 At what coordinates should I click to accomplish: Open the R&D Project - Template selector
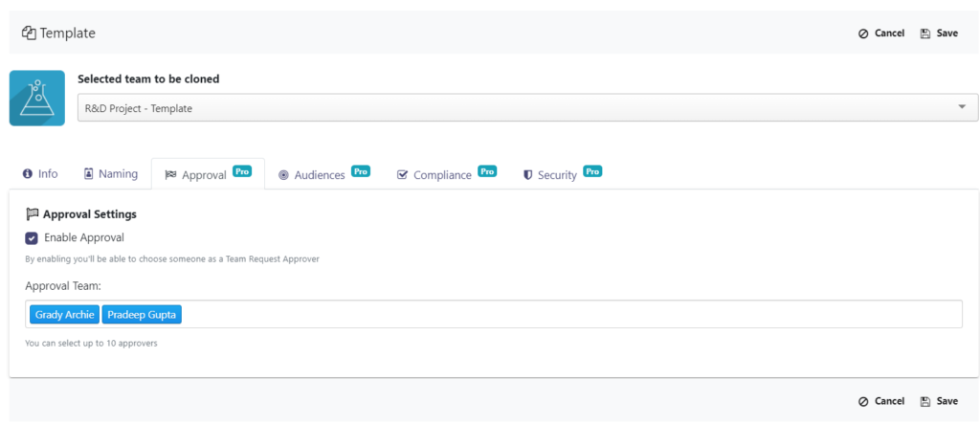point(528,108)
